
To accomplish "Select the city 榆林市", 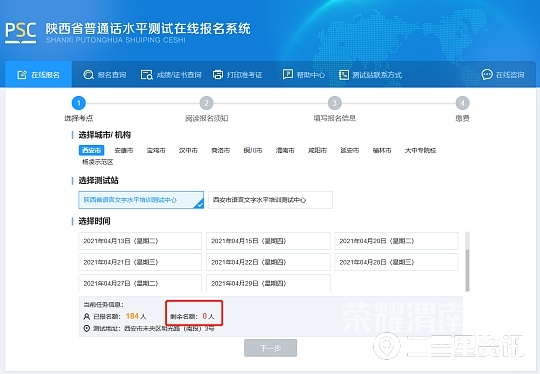I will pos(382,150).
